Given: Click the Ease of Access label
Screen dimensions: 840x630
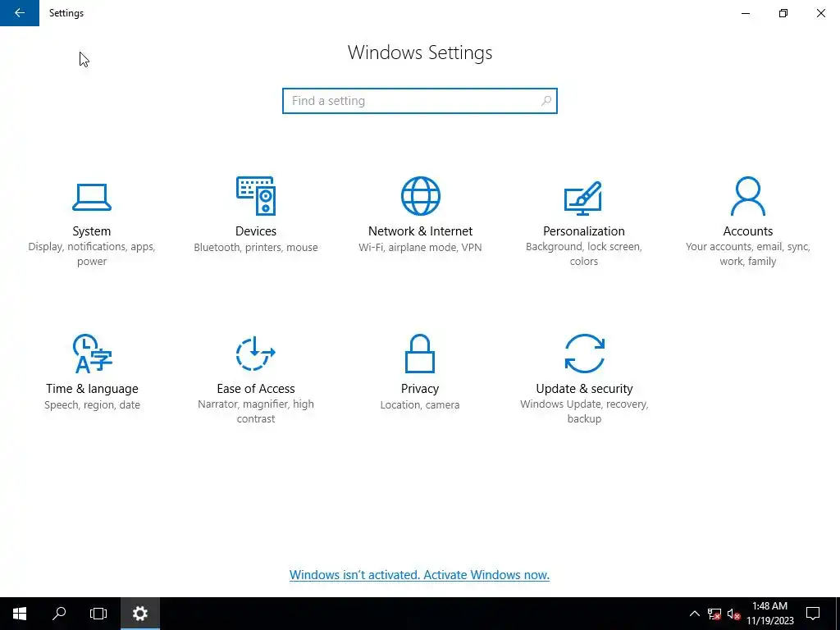Looking at the screenshot, I should pyautogui.click(x=256, y=388).
